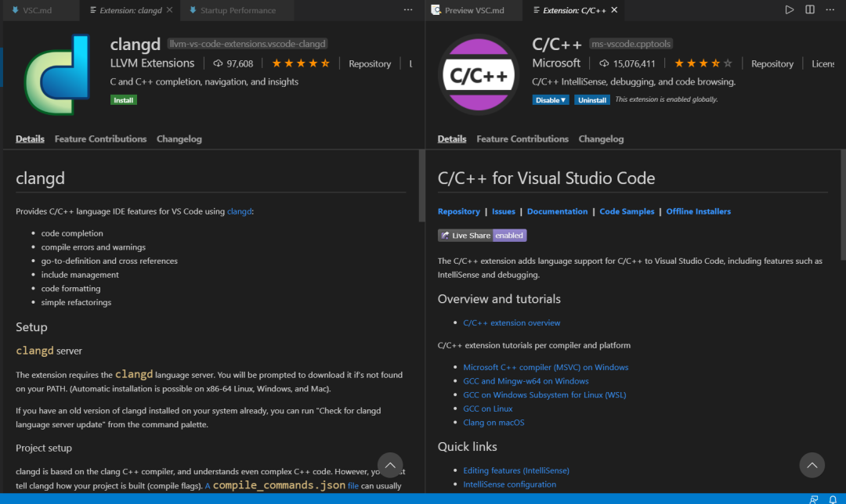846x504 pixels.
Task: Click the 'Quick links' heading
Action: pos(467,447)
